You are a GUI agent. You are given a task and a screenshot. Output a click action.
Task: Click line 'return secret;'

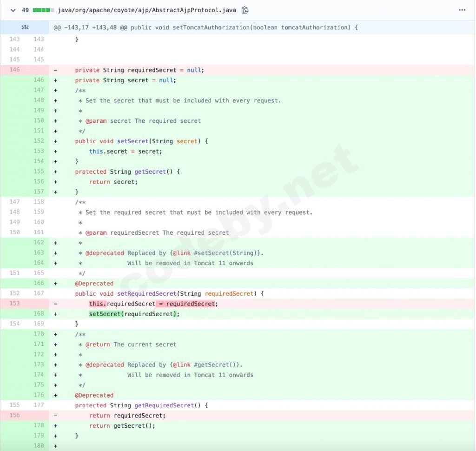pos(113,182)
